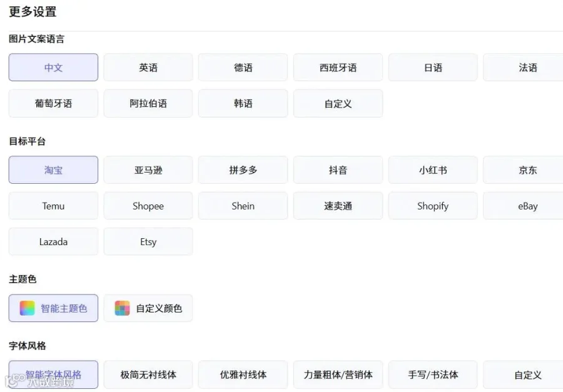Click the 目标平台 section label
Image resolution: width=563 pixels, height=392 pixels.
tap(28, 141)
